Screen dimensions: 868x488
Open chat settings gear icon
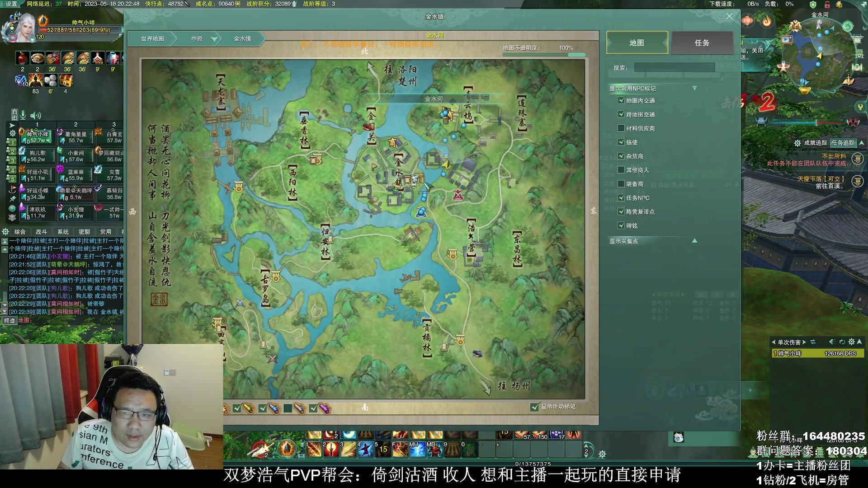click(x=5, y=231)
